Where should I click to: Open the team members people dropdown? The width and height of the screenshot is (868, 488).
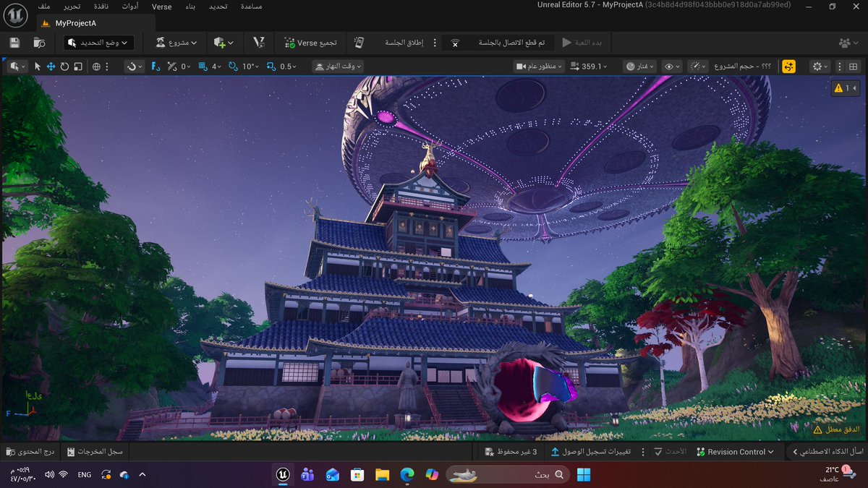(848, 43)
